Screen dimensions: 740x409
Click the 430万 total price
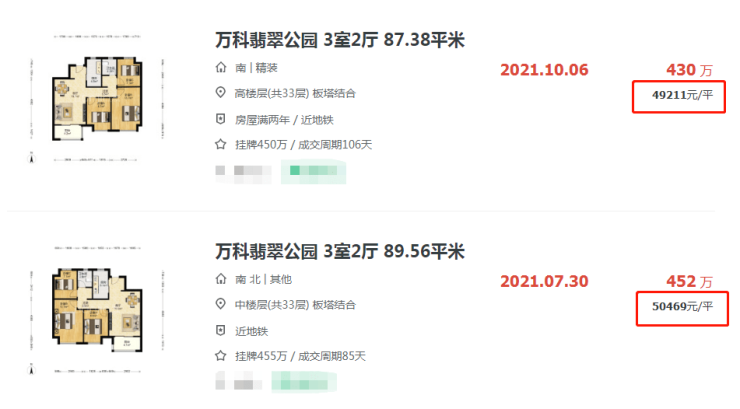click(689, 70)
